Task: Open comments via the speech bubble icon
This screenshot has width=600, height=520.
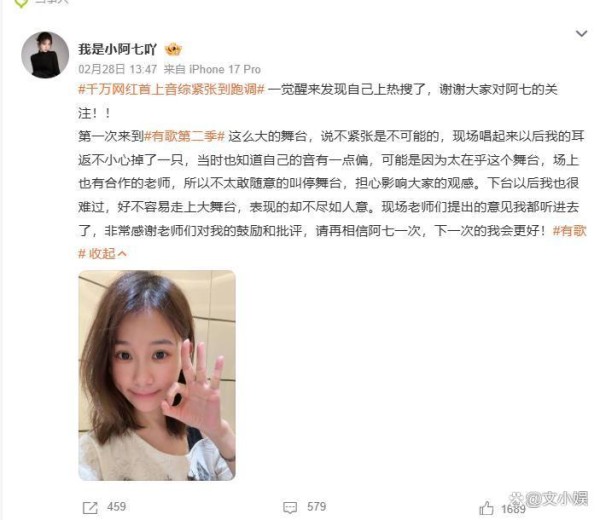Action: pos(290,508)
